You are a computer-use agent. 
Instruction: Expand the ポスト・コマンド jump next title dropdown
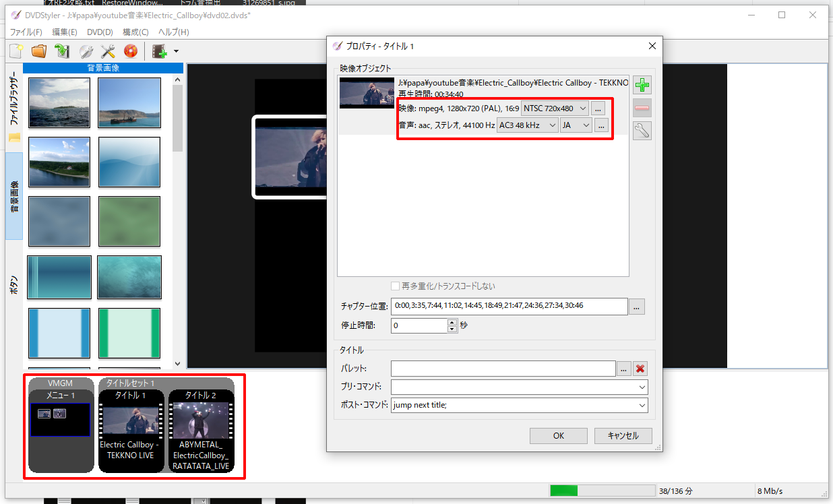641,406
